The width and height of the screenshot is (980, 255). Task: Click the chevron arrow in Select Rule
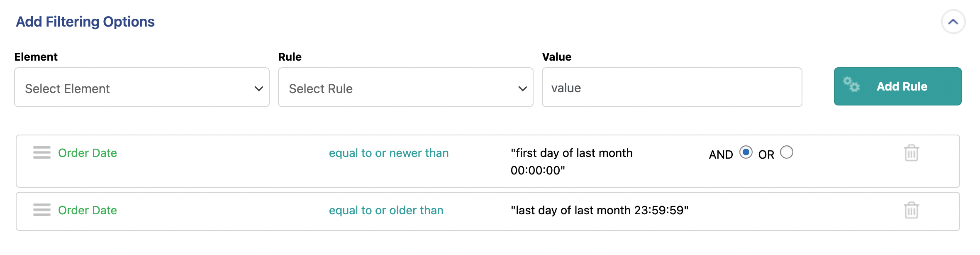[522, 88]
